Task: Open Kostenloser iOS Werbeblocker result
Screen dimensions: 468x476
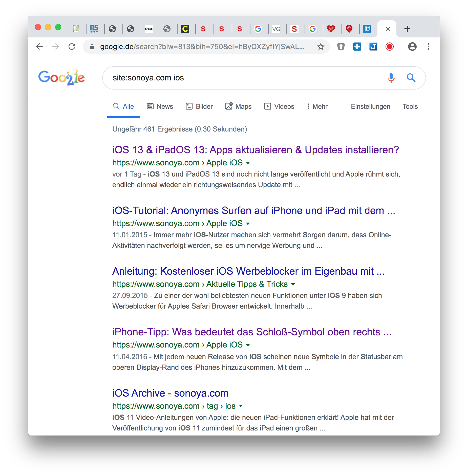Action: [x=248, y=271]
